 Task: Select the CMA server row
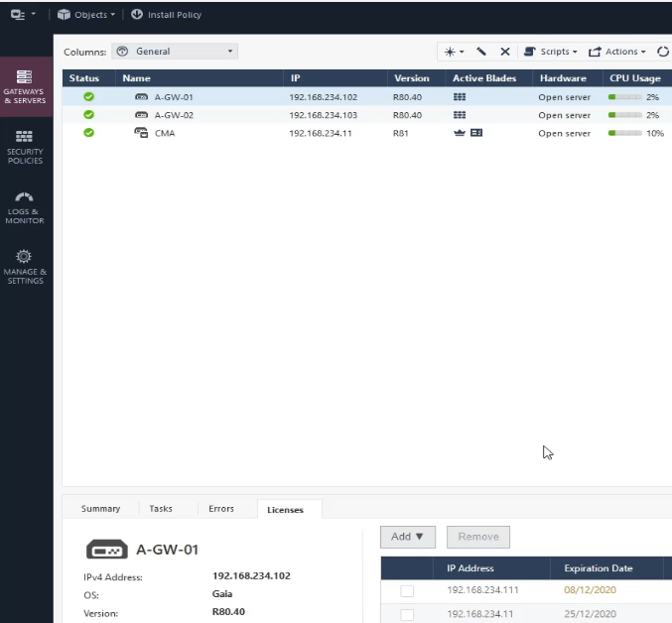tap(165, 133)
